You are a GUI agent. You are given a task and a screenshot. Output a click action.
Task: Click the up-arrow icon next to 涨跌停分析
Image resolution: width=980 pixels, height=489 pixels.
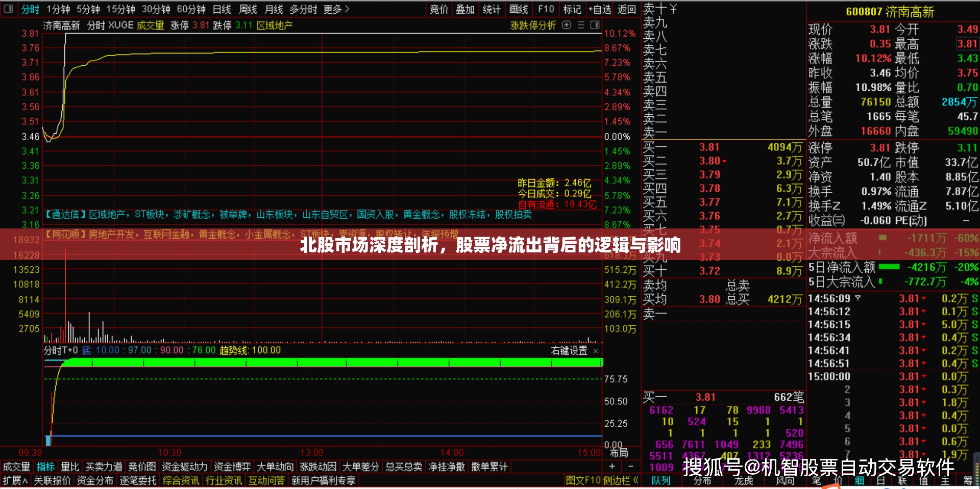567,25
